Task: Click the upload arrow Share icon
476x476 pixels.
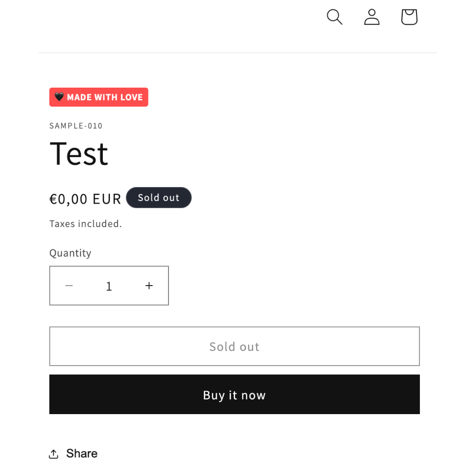Action: click(x=53, y=454)
